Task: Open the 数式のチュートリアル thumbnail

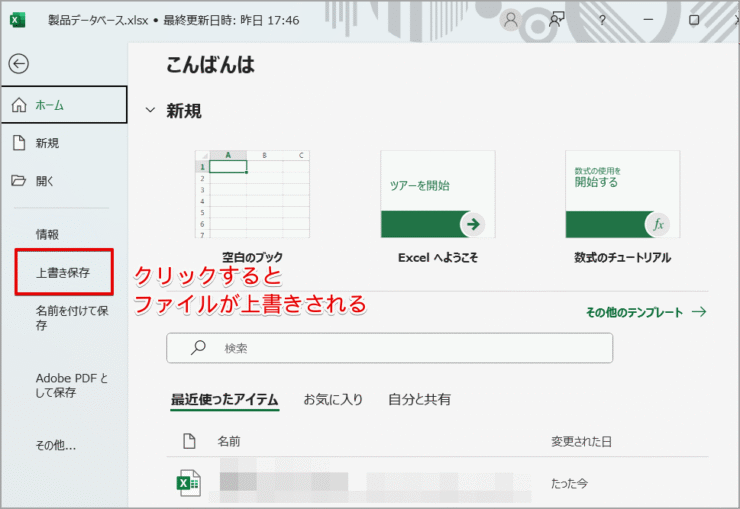Action: tap(623, 194)
